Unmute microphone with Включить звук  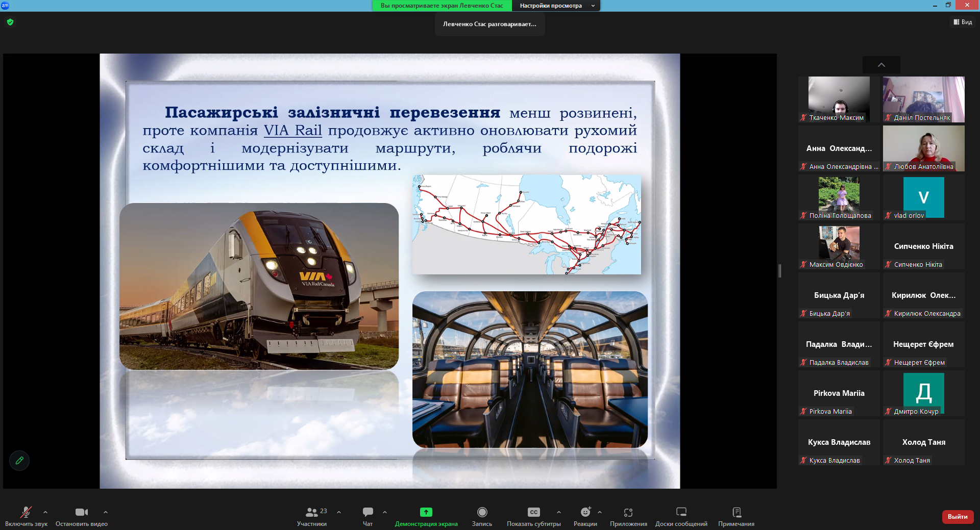26,512
